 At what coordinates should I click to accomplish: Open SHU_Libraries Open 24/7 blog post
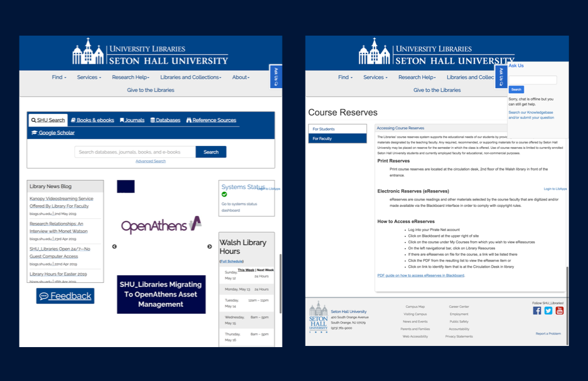60,253
